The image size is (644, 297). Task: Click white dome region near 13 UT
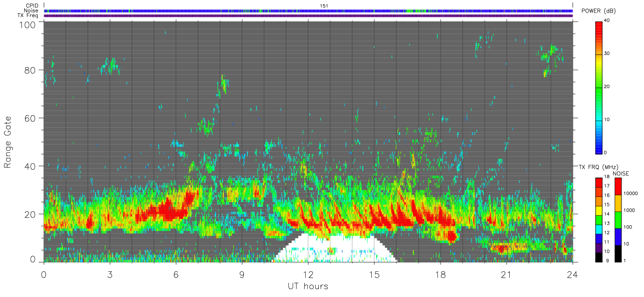click(336, 249)
